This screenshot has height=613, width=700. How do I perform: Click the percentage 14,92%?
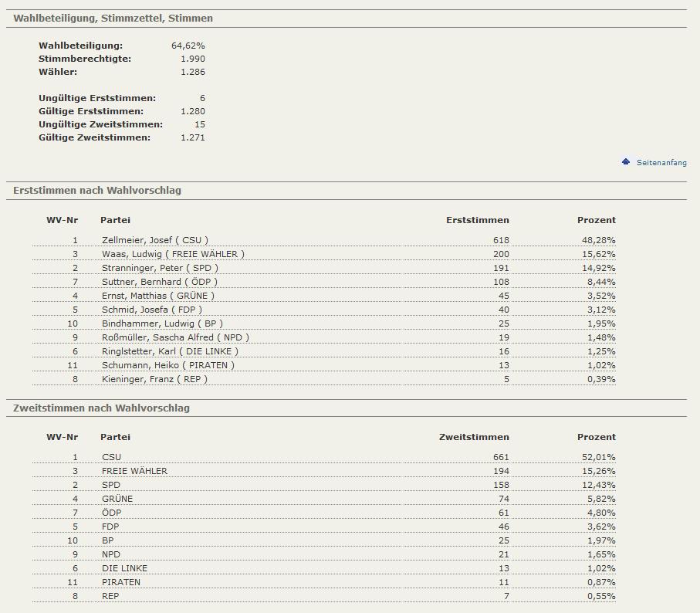pos(599,268)
